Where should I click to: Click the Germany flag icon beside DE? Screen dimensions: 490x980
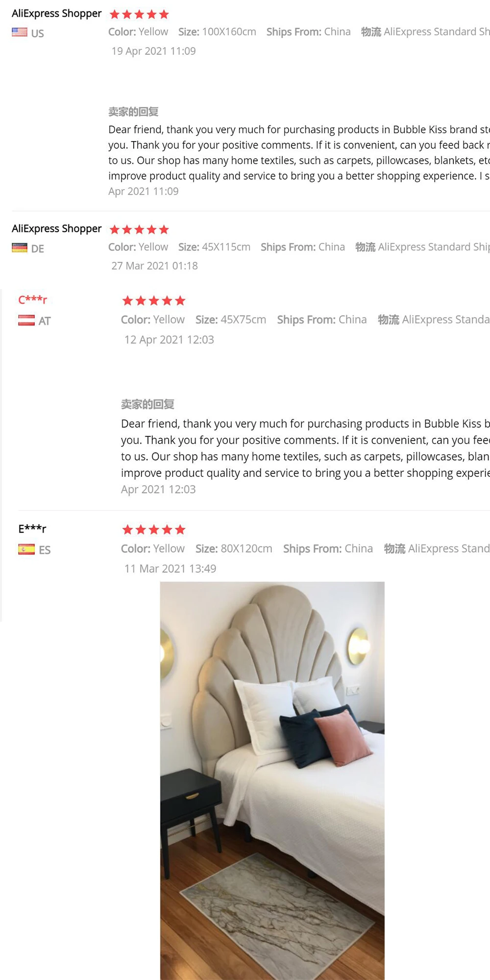click(x=20, y=248)
